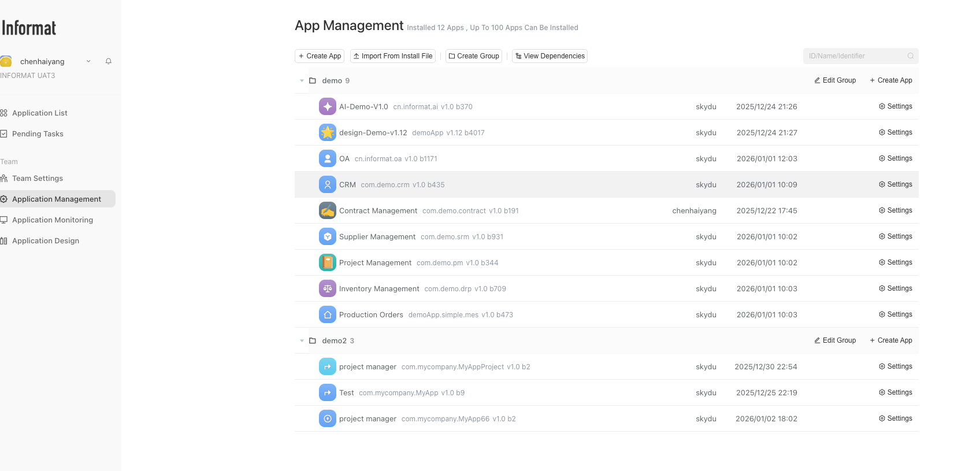The image size is (980, 471).
Task: Click the search magnifier icon
Action: [x=910, y=56]
